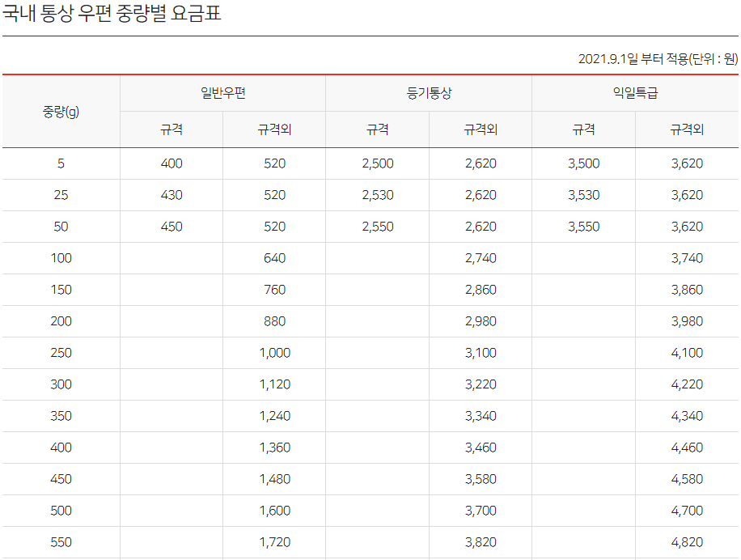Click the price '880'
Screen dimensions: 741x560
(274, 321)
